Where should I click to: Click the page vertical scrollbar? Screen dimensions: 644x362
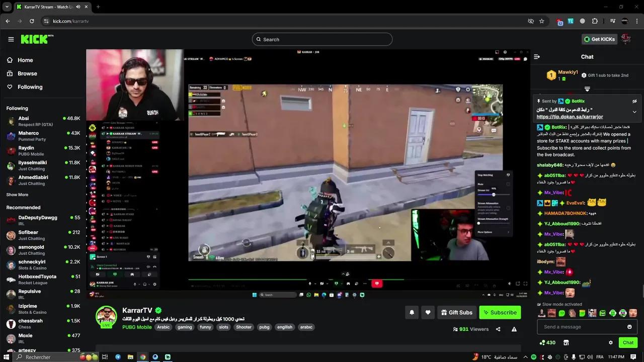[642, 292]
